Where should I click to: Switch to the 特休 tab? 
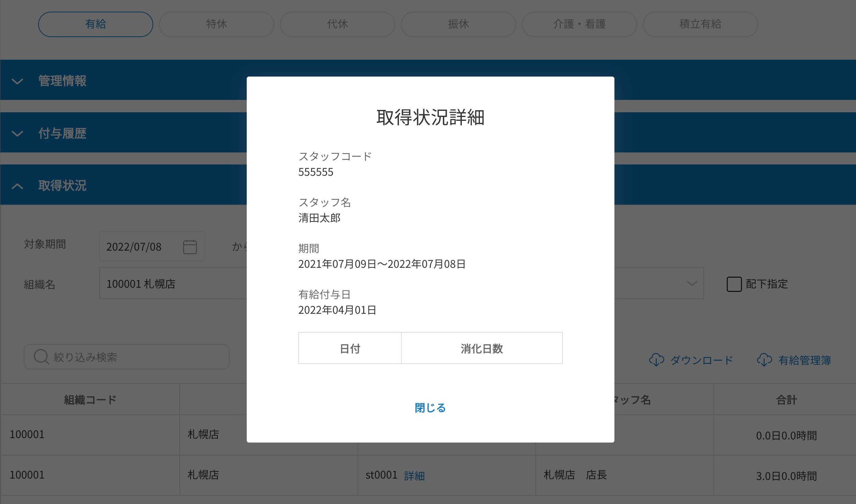pyautogui.click(x=216, y=24)
